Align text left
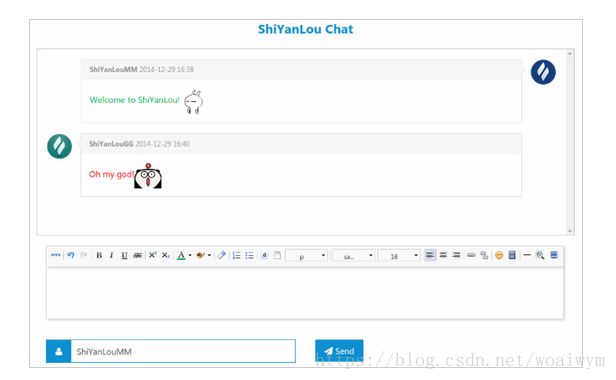Image resolution: width=616 pixels, height=380 pixels. point(430,255)
